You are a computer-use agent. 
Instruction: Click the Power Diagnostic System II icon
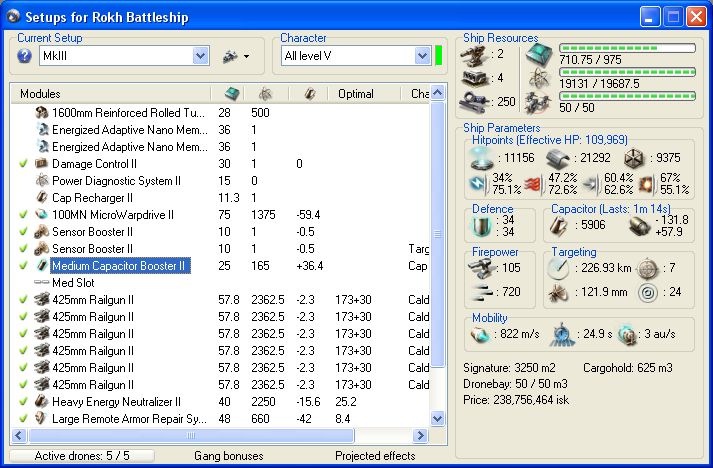[41, 180]
